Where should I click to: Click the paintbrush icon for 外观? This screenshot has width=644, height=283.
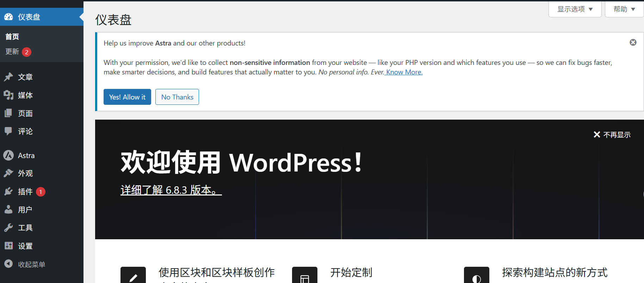click(8, 173)
